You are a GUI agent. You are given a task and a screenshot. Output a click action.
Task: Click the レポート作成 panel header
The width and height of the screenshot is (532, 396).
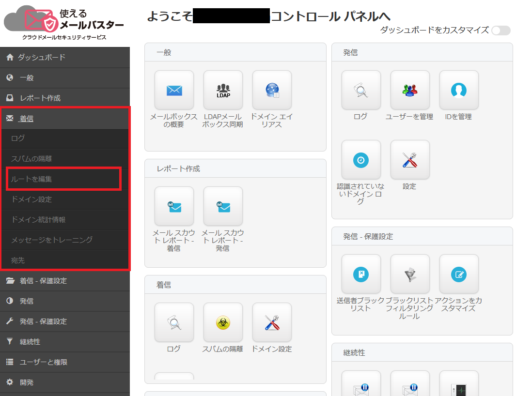tap(235, 168)
